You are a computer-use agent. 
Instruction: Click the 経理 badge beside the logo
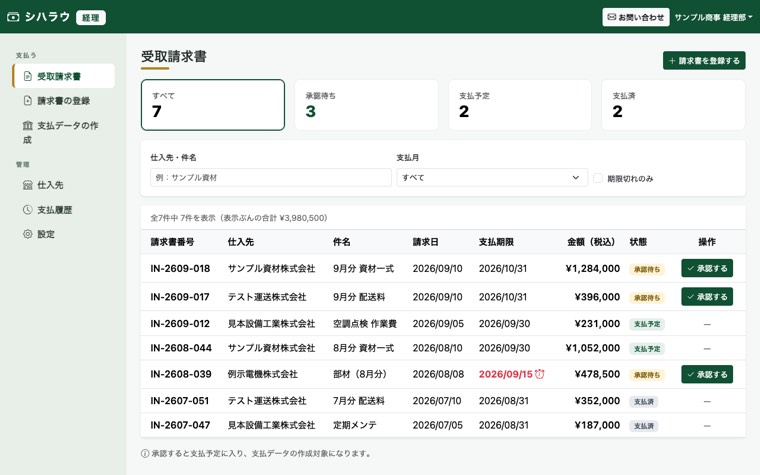tap(91, 17)
